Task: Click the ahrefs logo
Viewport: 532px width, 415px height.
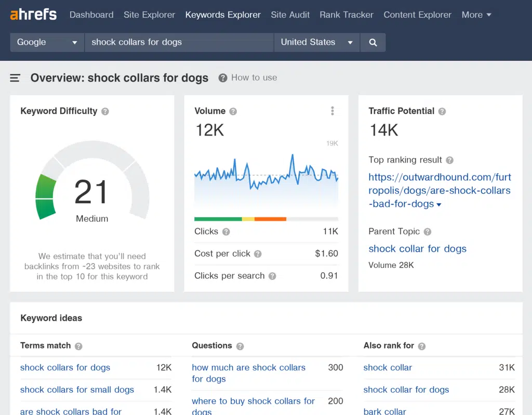Action: tap(33, 15)
